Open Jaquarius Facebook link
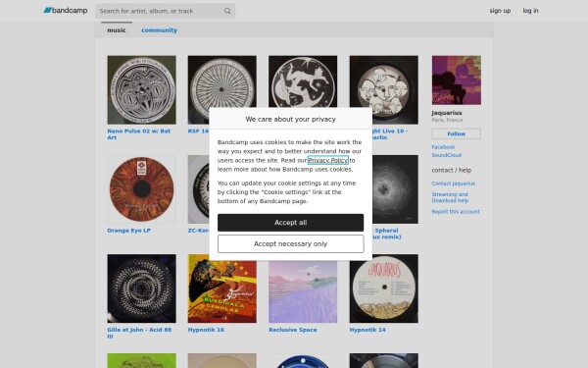The width and height of the screenshot is (588, 368). (443, 147)
